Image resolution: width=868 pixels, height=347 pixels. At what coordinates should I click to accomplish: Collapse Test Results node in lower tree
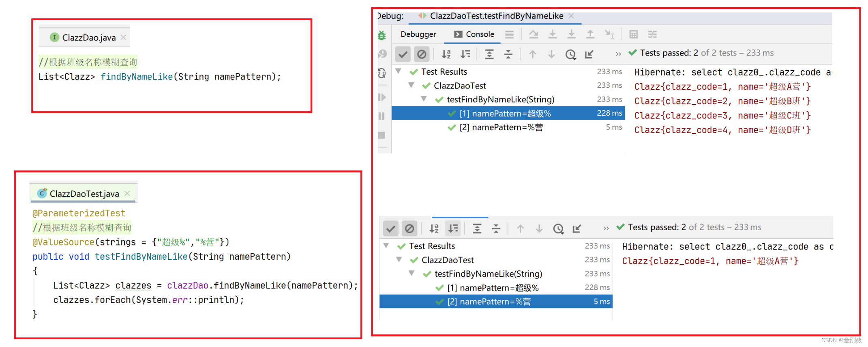point(386,246)
